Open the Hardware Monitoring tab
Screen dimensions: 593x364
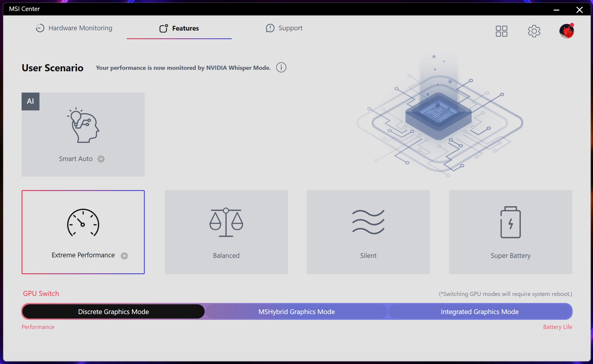point(74,28)
